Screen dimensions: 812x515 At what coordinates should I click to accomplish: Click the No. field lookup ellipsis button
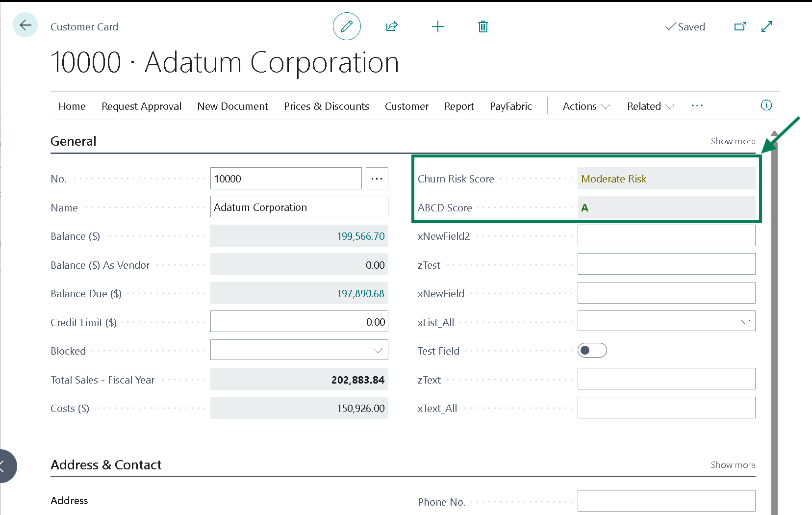click(x=377, y=179)
